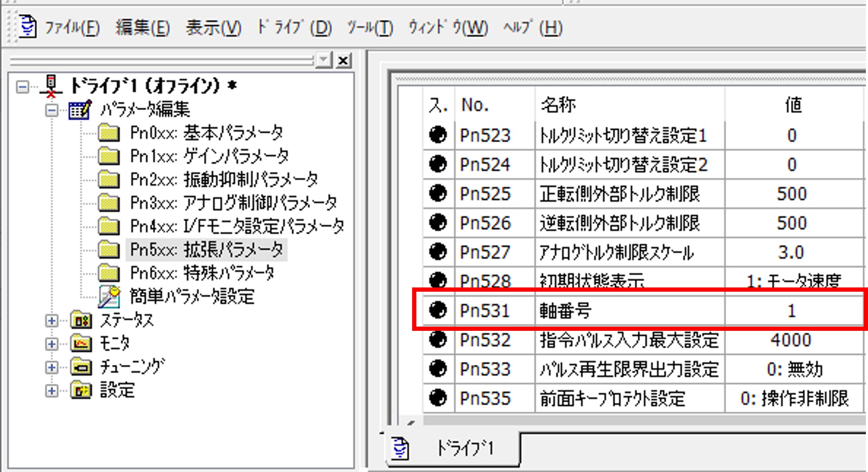Click the status folder icon in the tree
868x472 pixels.
(81, 320)
